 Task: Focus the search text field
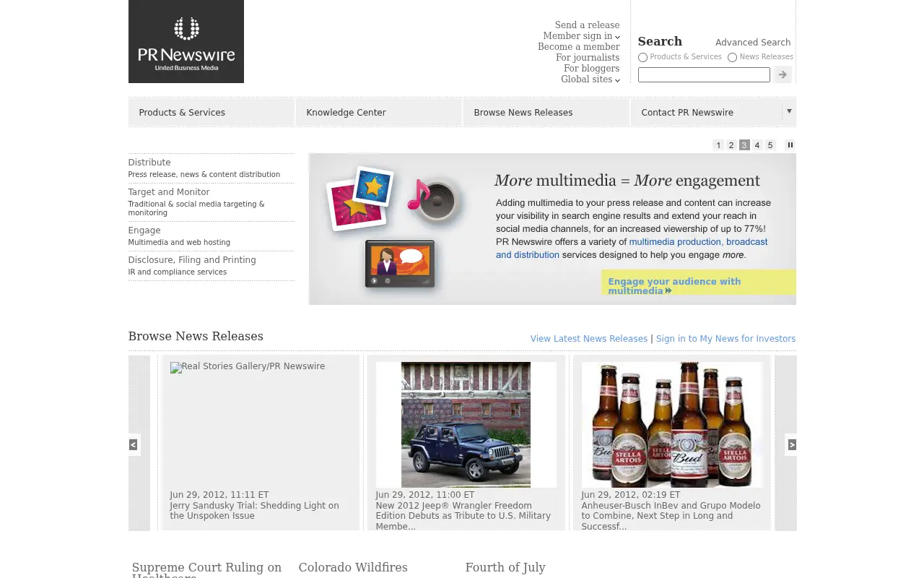[x=704, y=74]
